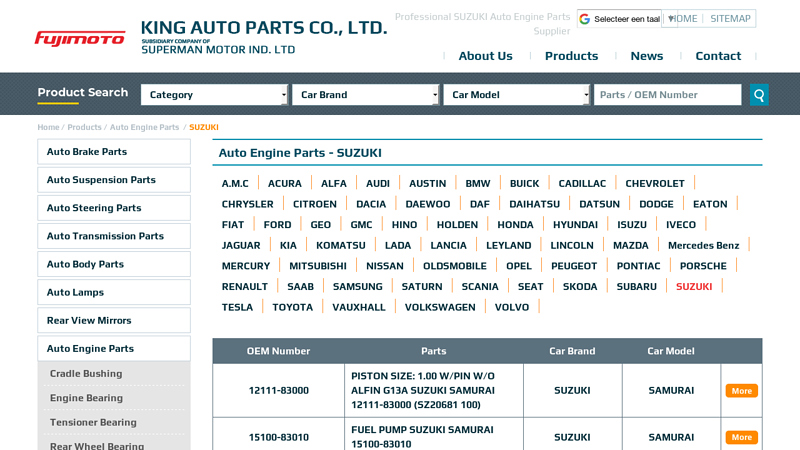Choose the Mercedes Benz brand link
The width and height of the screenshot is (800, 450).
point(703,245)
